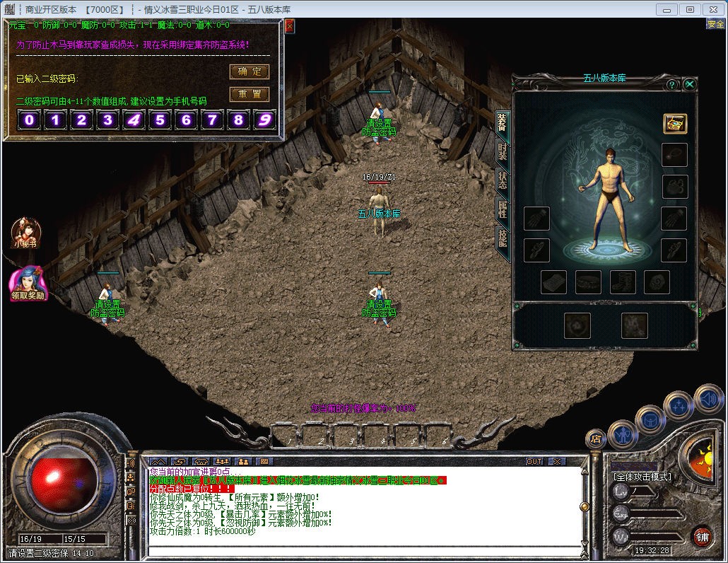Switch to the 状态 status tab
Viewport: 728px width, 563px height.
click(503, 180)
